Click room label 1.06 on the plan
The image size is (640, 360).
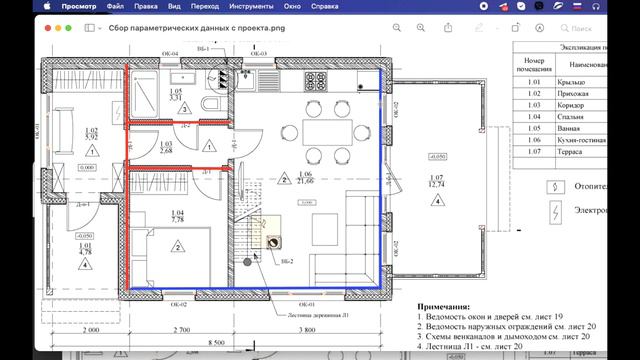(x=305, y=174)
